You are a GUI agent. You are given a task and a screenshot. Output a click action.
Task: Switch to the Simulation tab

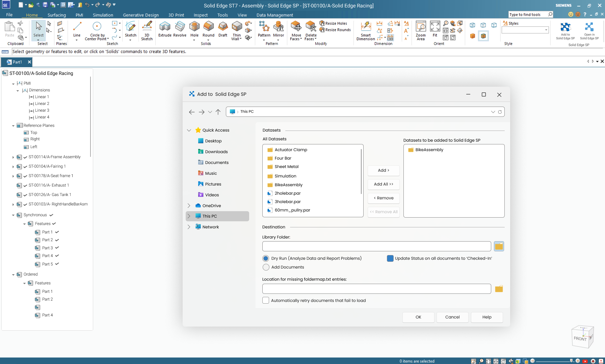point(103,15)
